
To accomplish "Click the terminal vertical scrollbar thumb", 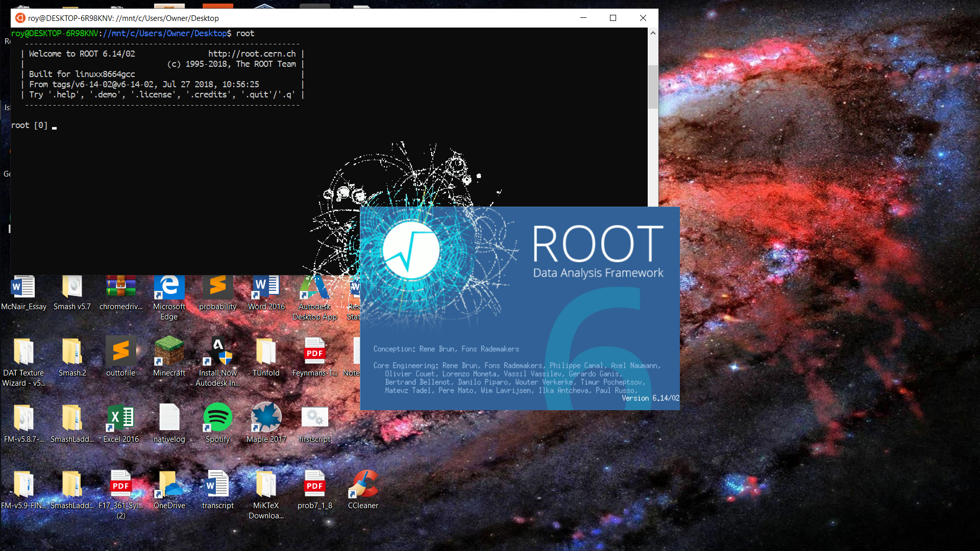I will click(653, 87).
